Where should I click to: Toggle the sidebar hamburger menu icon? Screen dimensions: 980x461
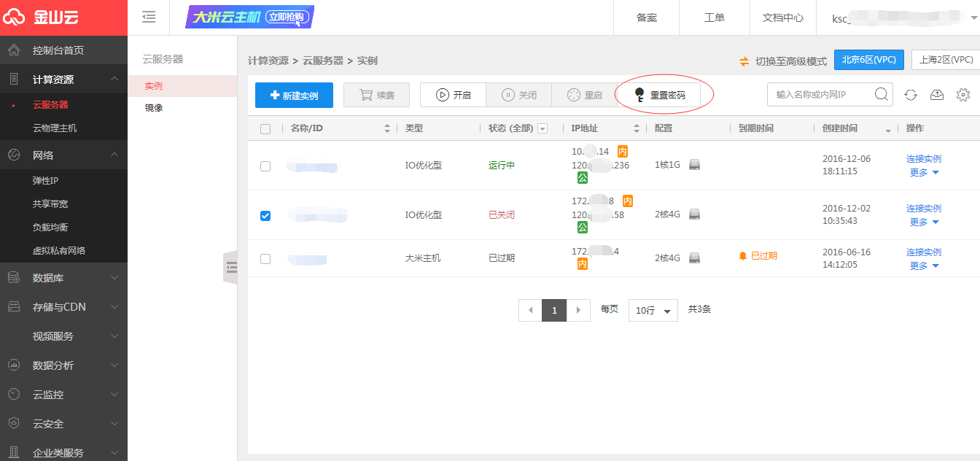(x=149, y=18)
